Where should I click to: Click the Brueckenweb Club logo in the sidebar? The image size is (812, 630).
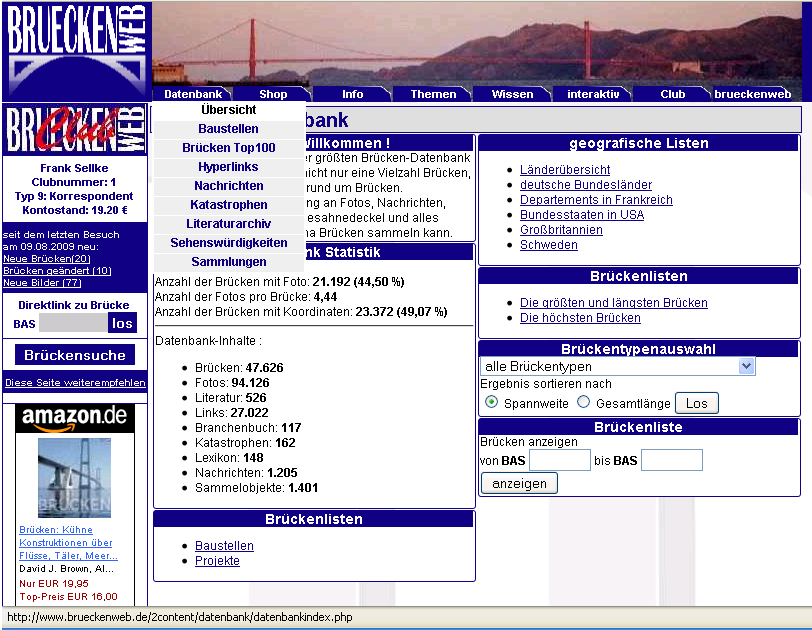point(75,129)
